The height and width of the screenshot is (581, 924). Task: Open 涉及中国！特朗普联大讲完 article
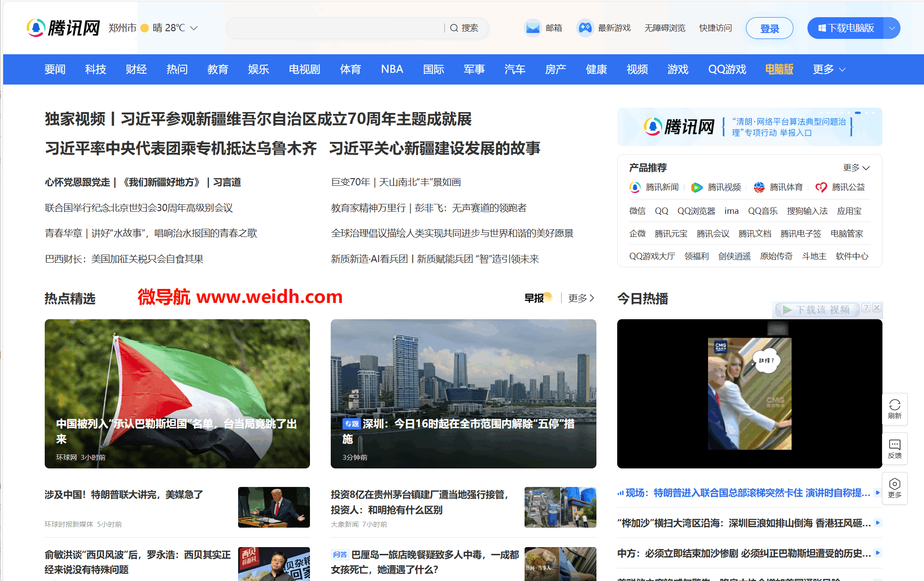pos(124,495)
